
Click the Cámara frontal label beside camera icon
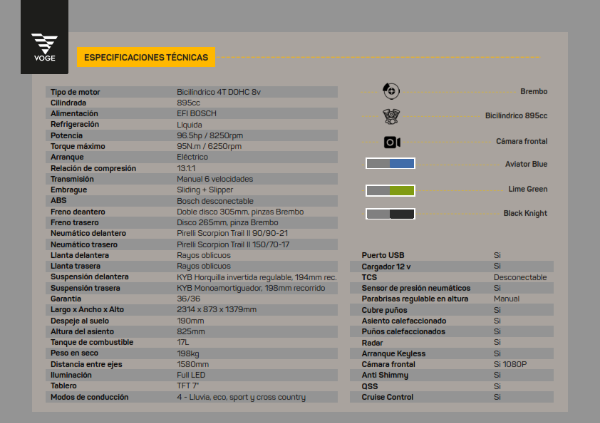tap(522, 141)
